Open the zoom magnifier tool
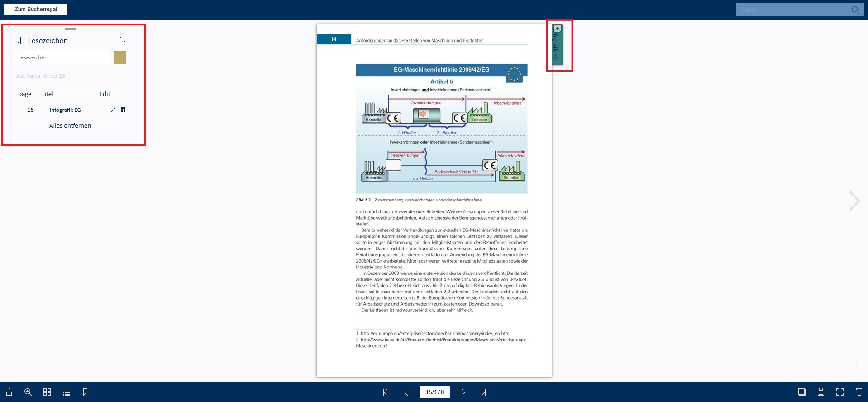 tap(28, 392)
